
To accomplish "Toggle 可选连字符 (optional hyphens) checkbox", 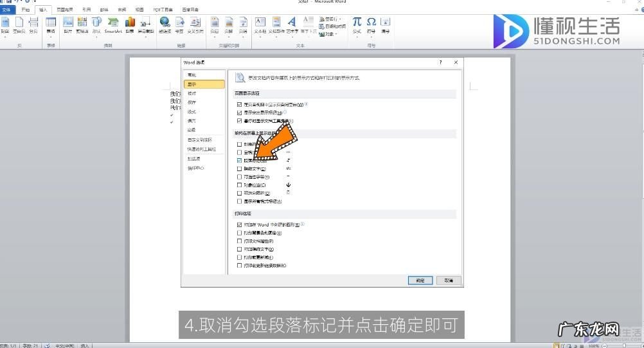I will 240,177.
